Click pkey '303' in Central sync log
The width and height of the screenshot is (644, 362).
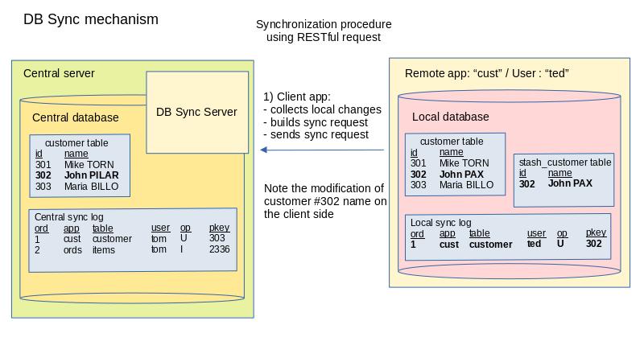[217, 238]
